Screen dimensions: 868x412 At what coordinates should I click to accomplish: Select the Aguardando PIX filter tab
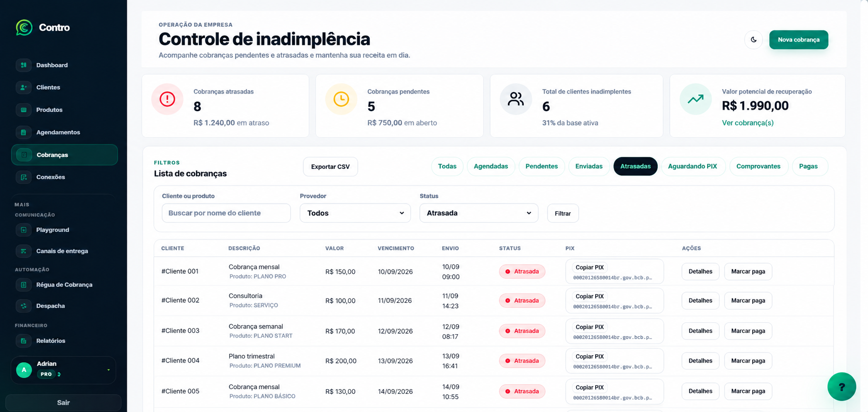tap(692, 166)
